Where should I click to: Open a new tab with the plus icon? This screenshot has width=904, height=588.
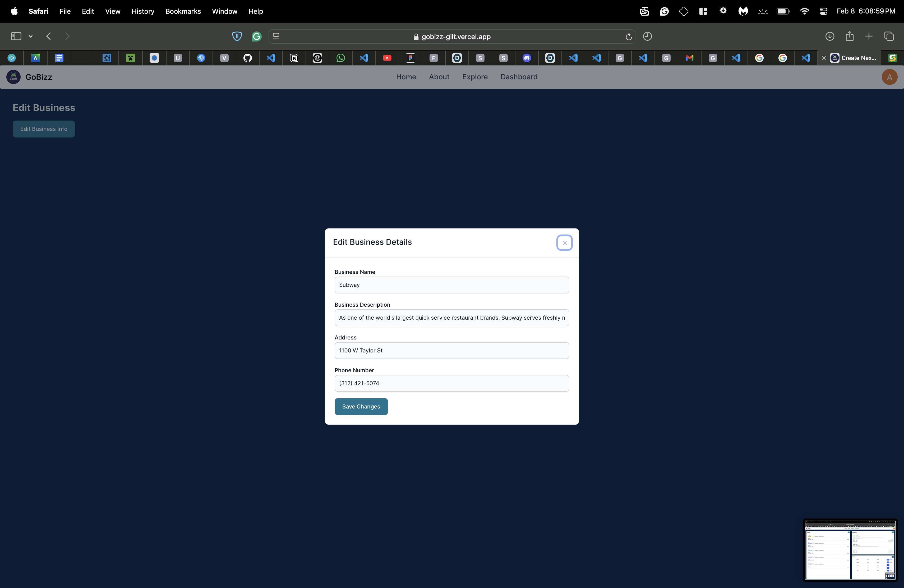[x=869, y=36]
